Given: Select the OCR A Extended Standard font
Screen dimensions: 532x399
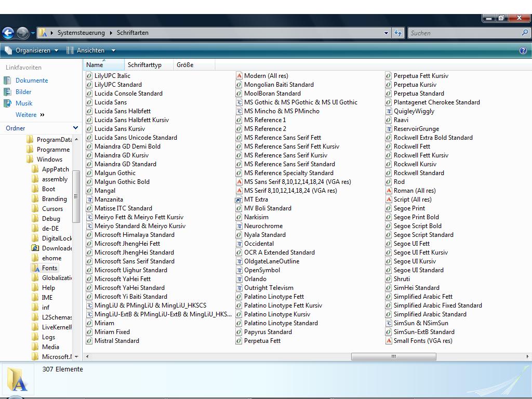Looking at the screenshot, I should click(x=279, y=252).
